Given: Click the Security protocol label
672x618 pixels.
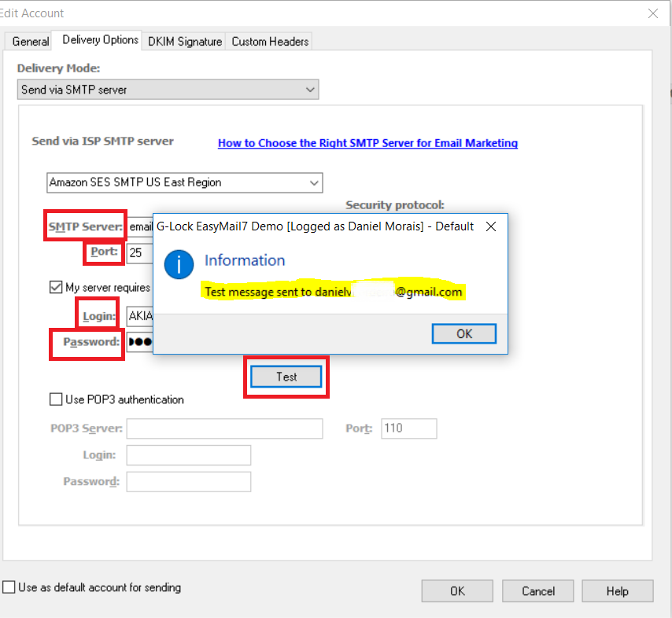Looking at the screenshot, I should (395, 205).
